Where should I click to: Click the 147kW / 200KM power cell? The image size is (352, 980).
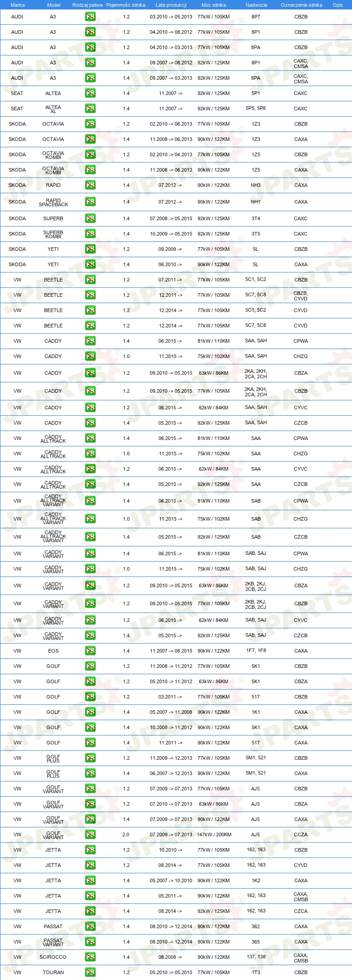pyautogui.click(x=214, y=835)
